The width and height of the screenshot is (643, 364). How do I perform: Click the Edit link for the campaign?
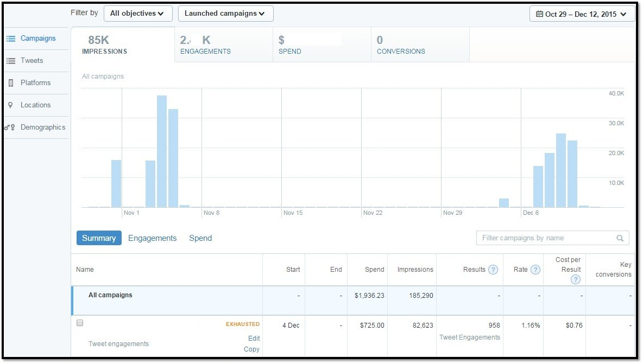click(254, 338)
